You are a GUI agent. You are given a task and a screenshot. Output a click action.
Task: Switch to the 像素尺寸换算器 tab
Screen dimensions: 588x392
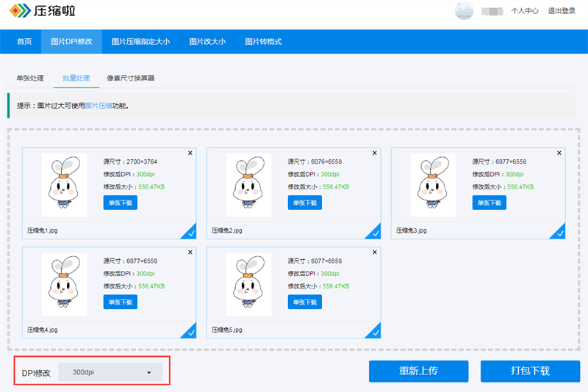click(131, 78)
